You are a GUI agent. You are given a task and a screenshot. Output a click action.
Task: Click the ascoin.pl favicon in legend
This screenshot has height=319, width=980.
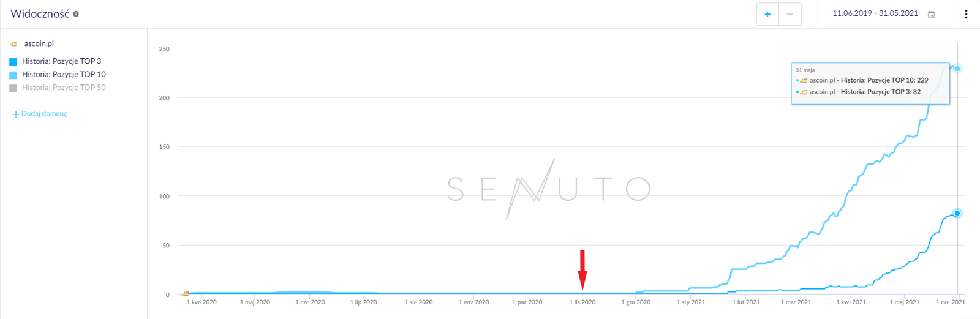coord(14,44)
